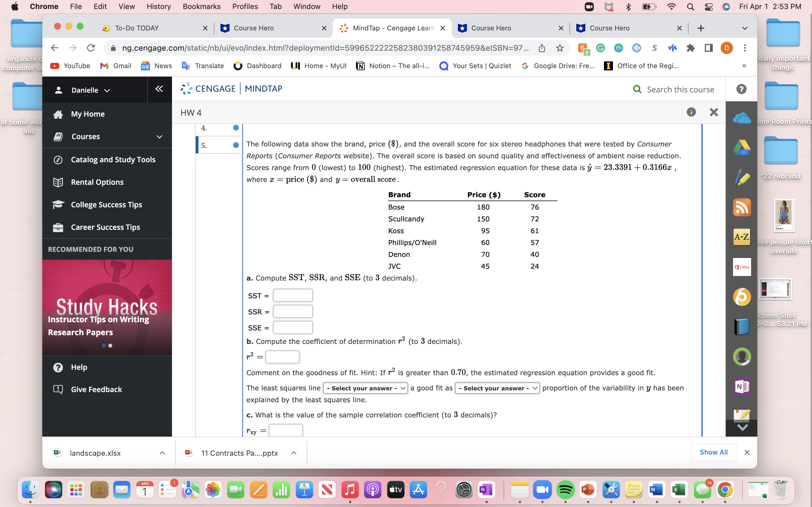Switch to second Study Hacks carousel dot
The height and width of the screenshot is (507, 812).
pyautogui.click(x=111, y=345)
